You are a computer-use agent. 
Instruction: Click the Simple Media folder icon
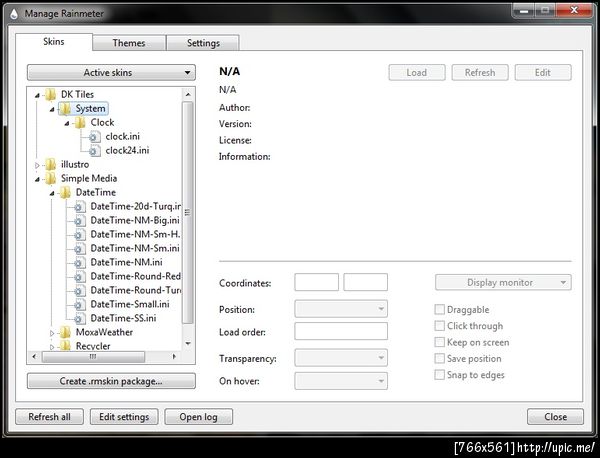pyautogui.click(x=50, y=178)
